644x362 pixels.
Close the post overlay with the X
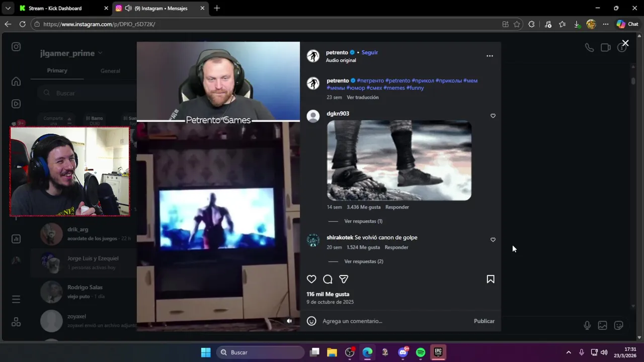click(x=625, y=44)
